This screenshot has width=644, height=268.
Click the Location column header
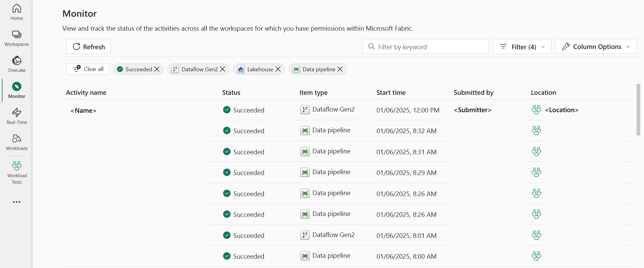click(543, 93)
